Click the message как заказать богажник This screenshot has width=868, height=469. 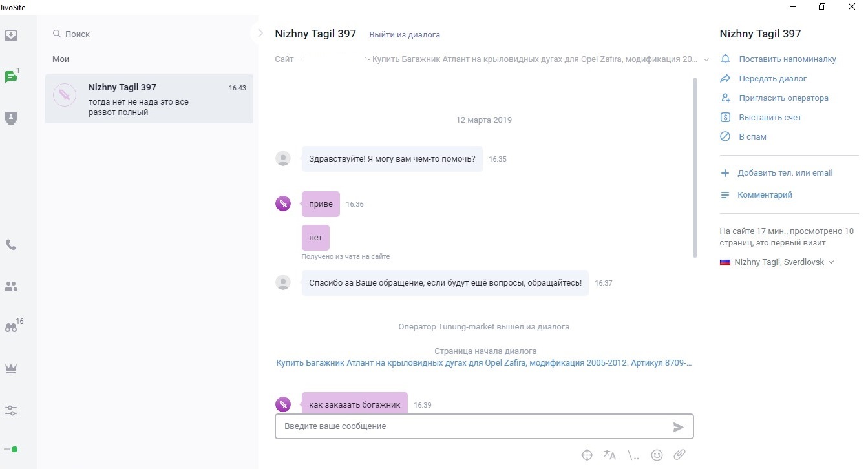pyautogui.click(x=355, y=404)
